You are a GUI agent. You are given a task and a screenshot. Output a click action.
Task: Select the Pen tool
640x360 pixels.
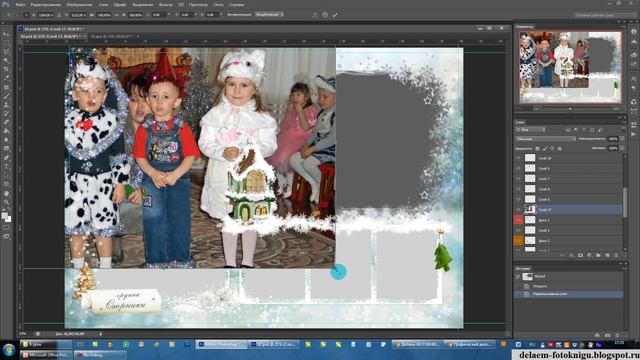pyautogui.click(x=7, y=158)
